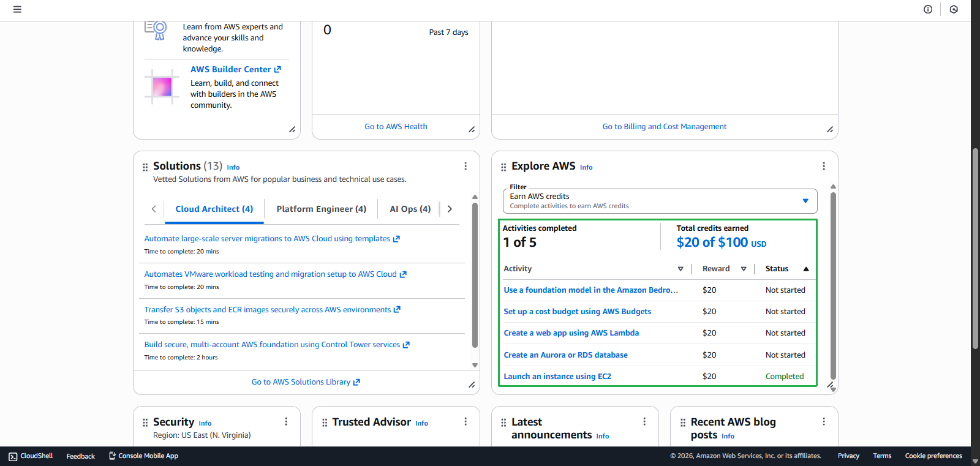This screenshot has width=980, height=466.
Task: Open Go to AWS Solutions Library link
Action: click(306, 382)
